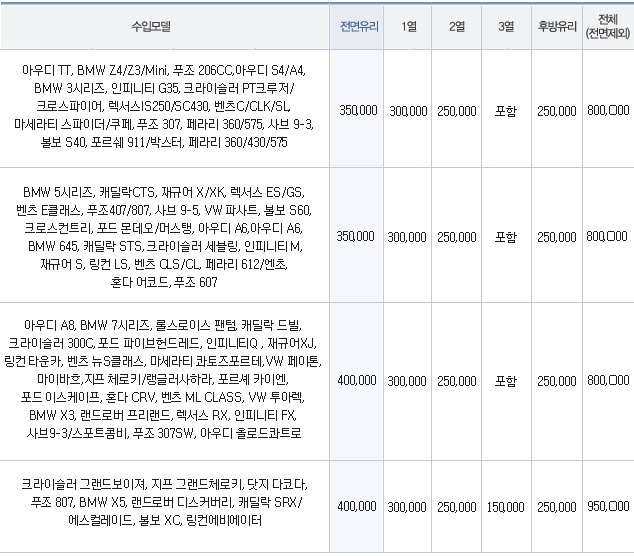The width and height of the screenshot is (634, 556).
Task: Select 800,000 전체 price in BMW 5시리즈 row
Action: click(x=607, y=236)
